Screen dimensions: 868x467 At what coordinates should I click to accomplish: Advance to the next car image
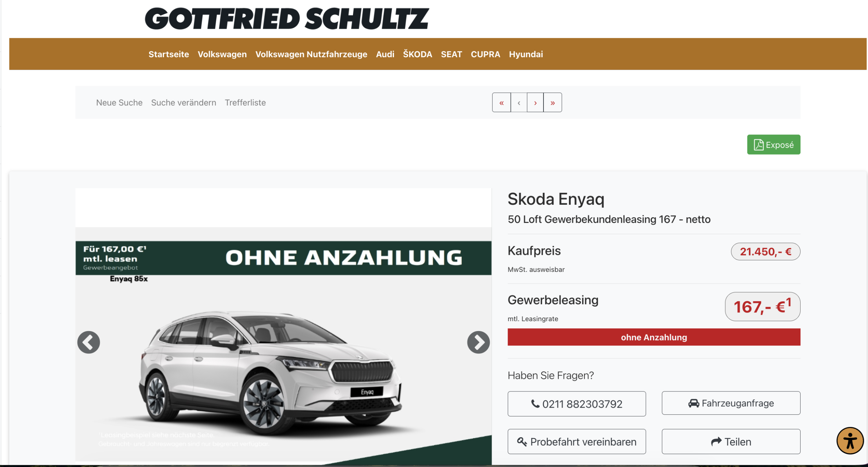pos(478,342)
